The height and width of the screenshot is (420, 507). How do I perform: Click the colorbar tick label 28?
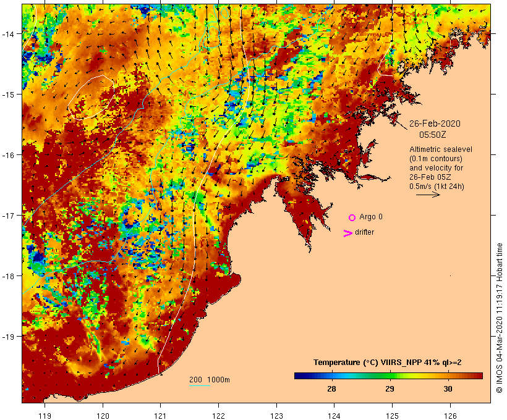click(332, 388)
